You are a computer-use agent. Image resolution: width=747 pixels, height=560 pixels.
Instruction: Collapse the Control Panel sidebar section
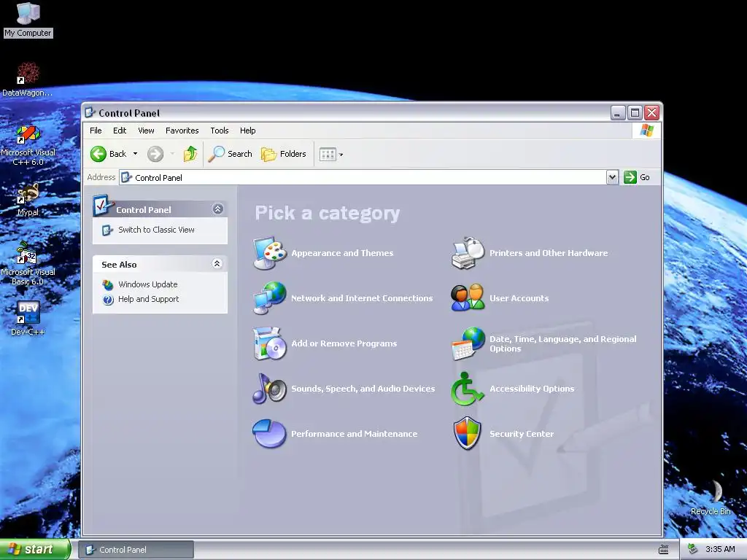coord(217,209)
